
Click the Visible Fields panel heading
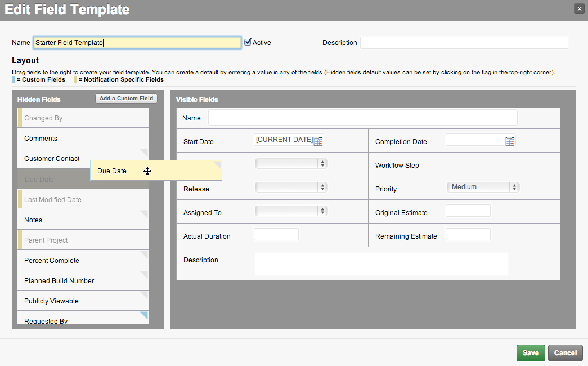(197, 100)
